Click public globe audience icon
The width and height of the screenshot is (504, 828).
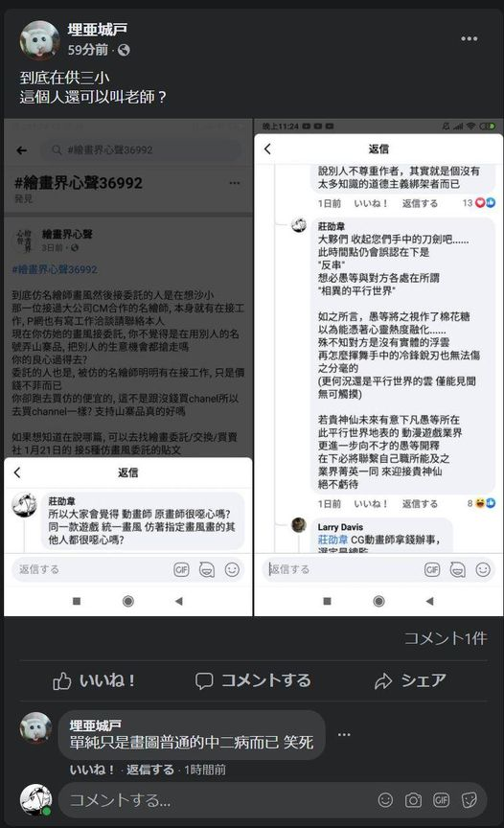pos(124,50)
